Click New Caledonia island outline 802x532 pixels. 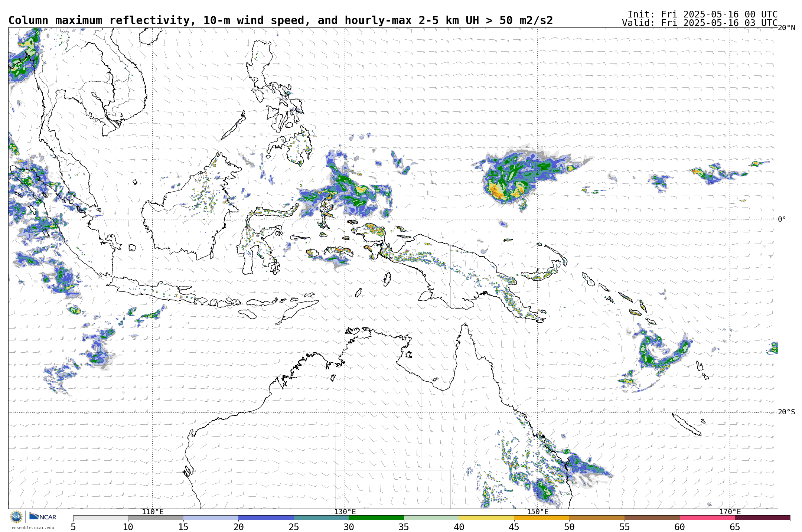pos(686,424)
